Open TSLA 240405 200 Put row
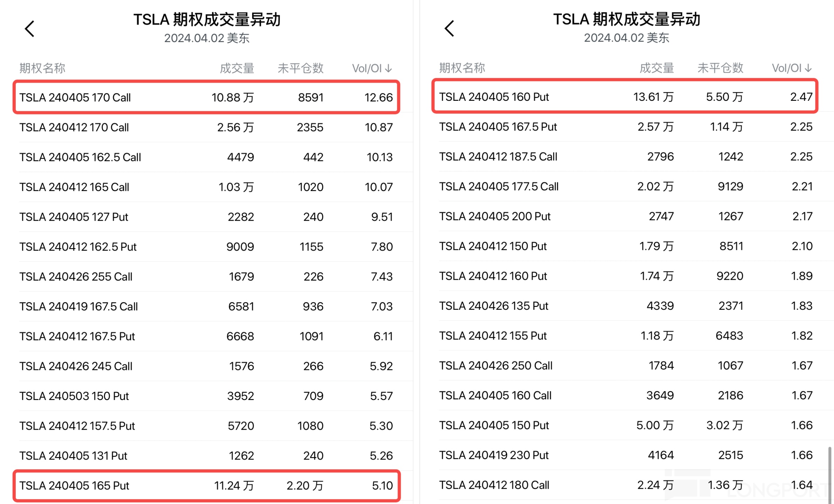Viewport: 834px width, 504px height. [625, 216]
